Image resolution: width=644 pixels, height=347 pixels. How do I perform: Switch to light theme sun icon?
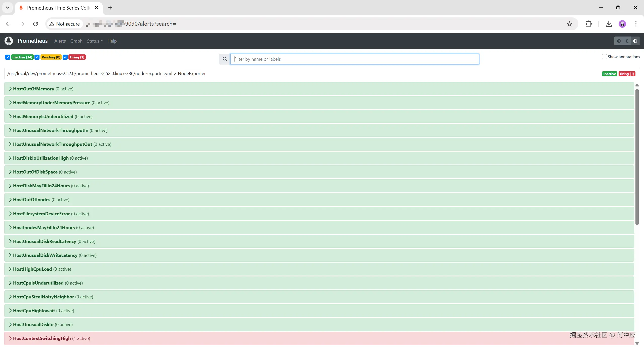[619, 41]
